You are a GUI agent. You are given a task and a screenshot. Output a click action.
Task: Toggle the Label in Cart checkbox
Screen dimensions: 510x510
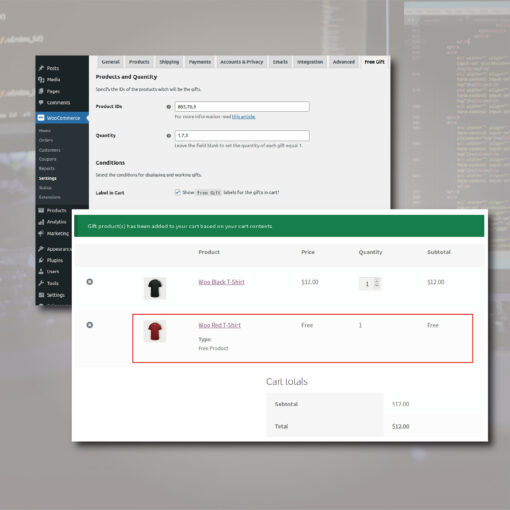tap(177, 192)
